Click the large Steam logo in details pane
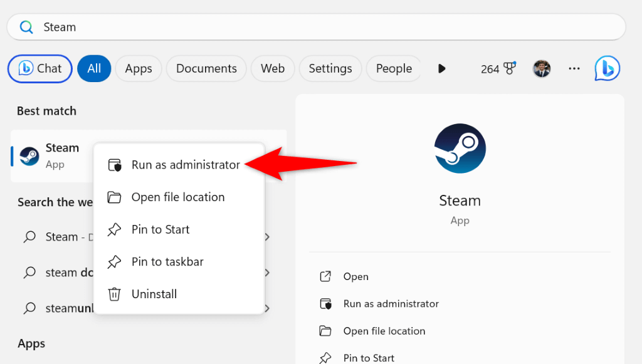Image resolution: width=642 pixels, height=364 pixels. point(460,148)
